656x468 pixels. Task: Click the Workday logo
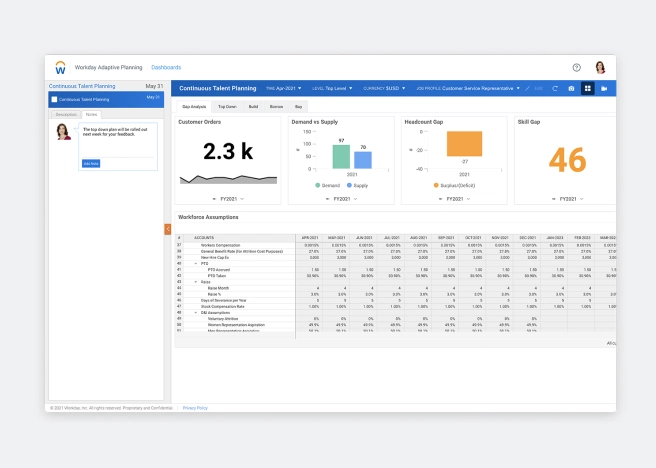(60, 68)
